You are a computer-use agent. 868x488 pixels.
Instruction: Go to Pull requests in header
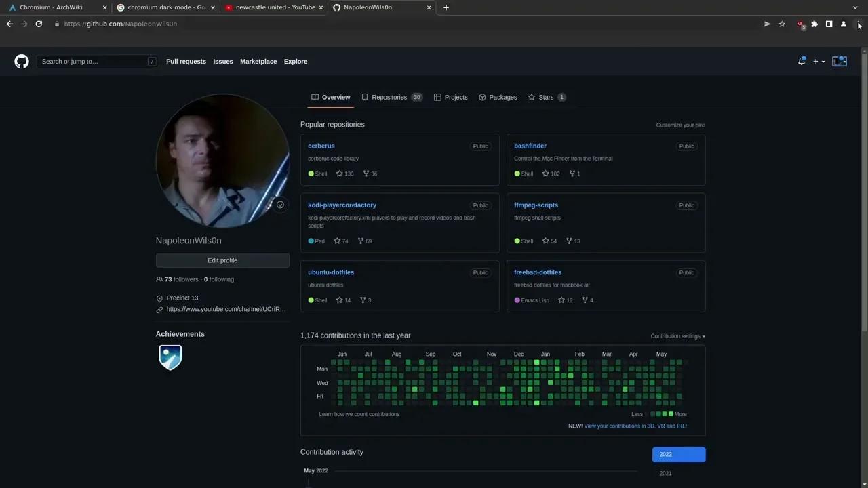coord(186,62)
